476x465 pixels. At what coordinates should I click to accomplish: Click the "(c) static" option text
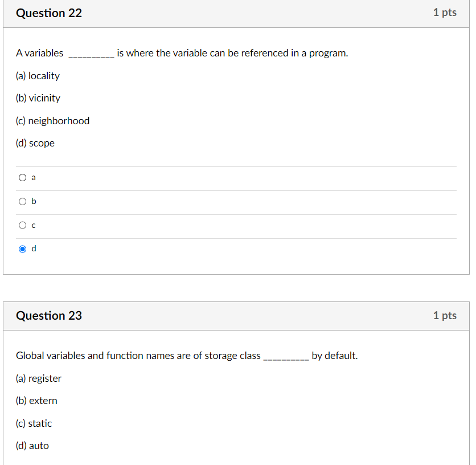[34, 423]
